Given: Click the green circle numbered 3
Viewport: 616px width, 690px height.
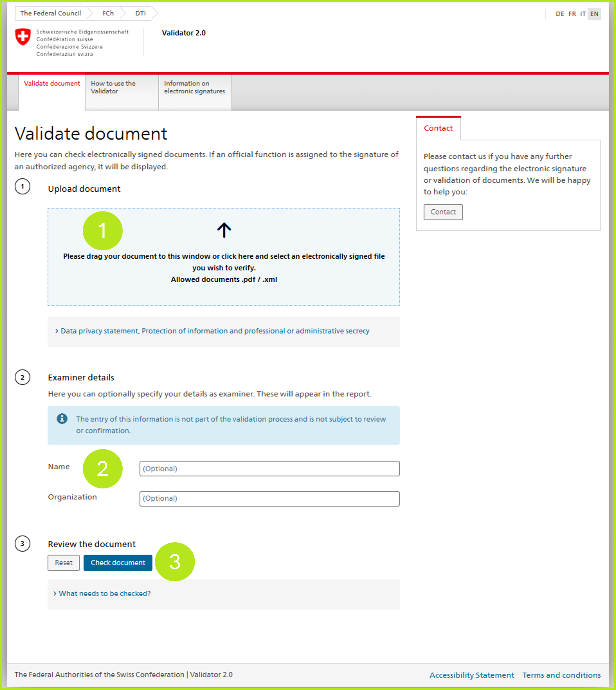Looking at the screenshot, I should tap(175, 562).
